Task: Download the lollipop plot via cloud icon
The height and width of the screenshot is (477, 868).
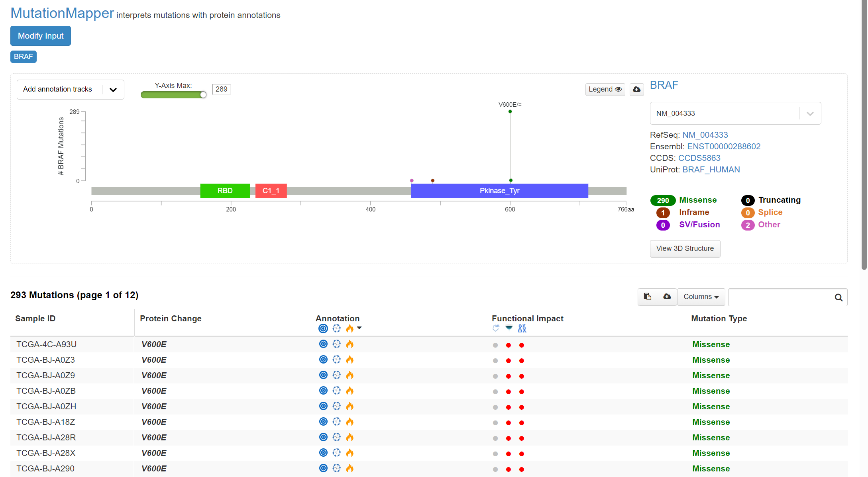Action: click(x=637, y=89)
